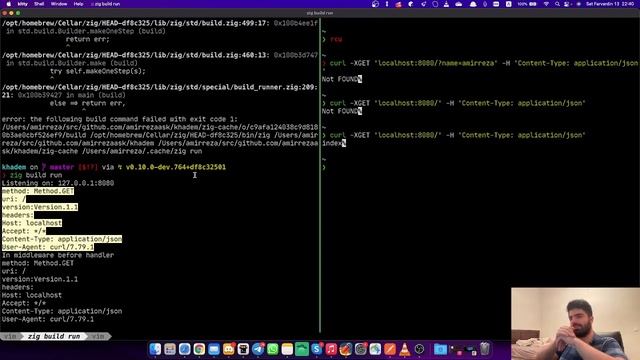The width and height of the screenshot is (640, 360).
Task: Open the kitty terminal dock icon
Action: tap(243, 349)
